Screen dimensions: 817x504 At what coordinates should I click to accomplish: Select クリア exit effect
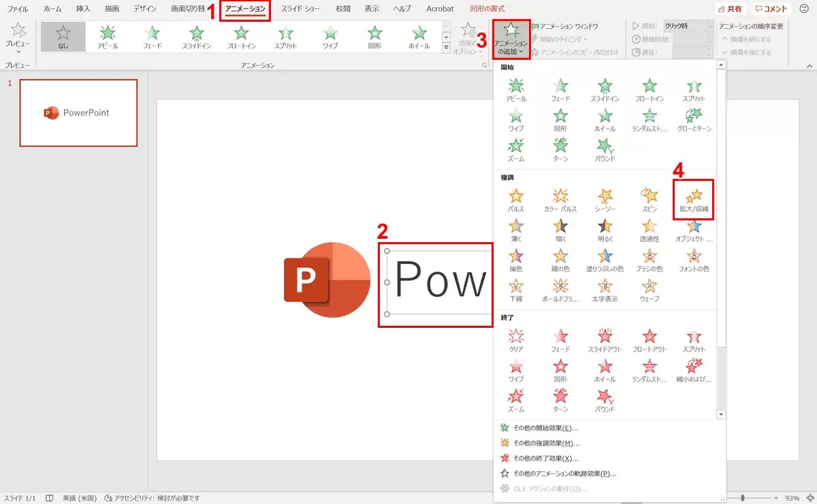(x=516, y=341)
